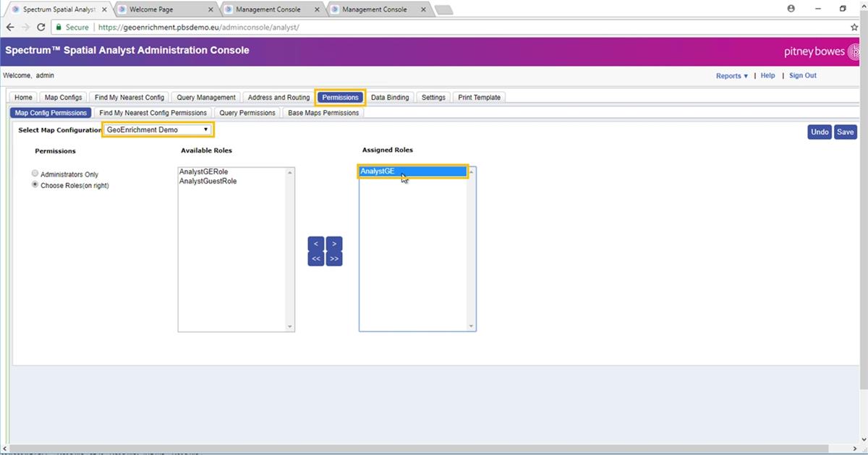This screenshot has height=455, width=868.
Task: Click the browser address bar URL
Action: (197, 27)
